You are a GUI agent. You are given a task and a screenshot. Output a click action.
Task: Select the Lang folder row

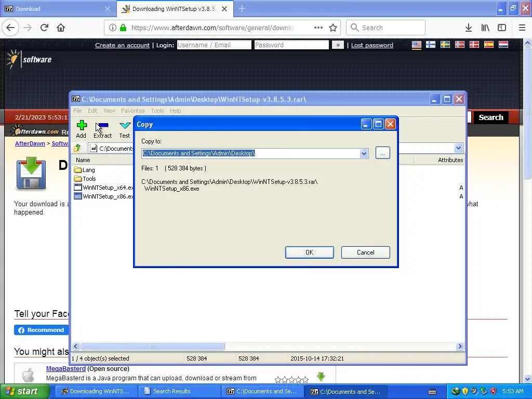click(85, 170)
